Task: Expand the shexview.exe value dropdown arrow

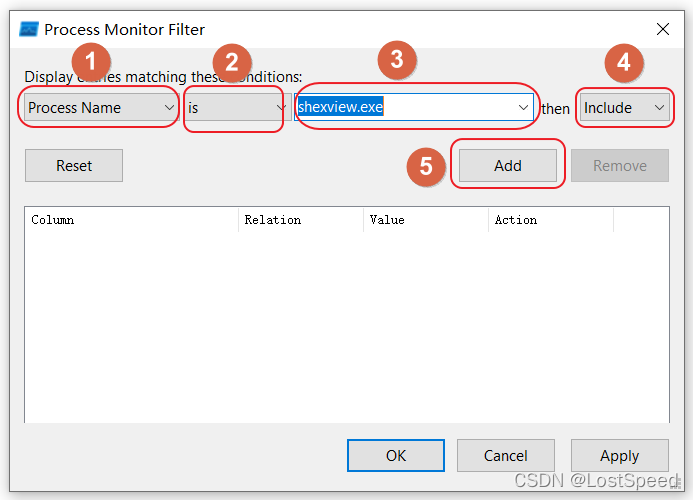Action: click(x=523, y=107)
